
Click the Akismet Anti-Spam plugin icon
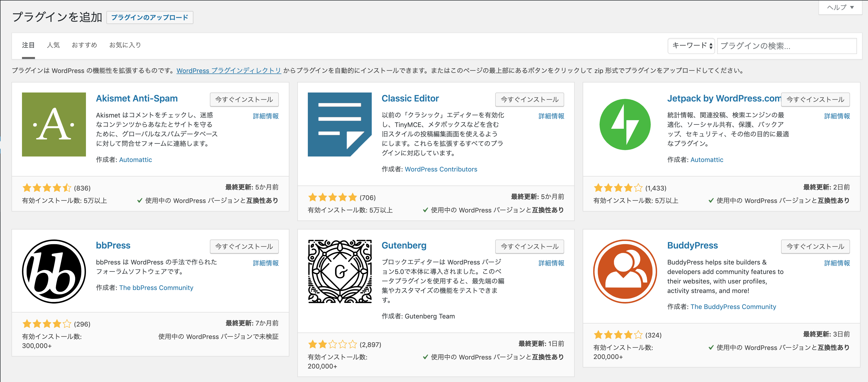54,124
